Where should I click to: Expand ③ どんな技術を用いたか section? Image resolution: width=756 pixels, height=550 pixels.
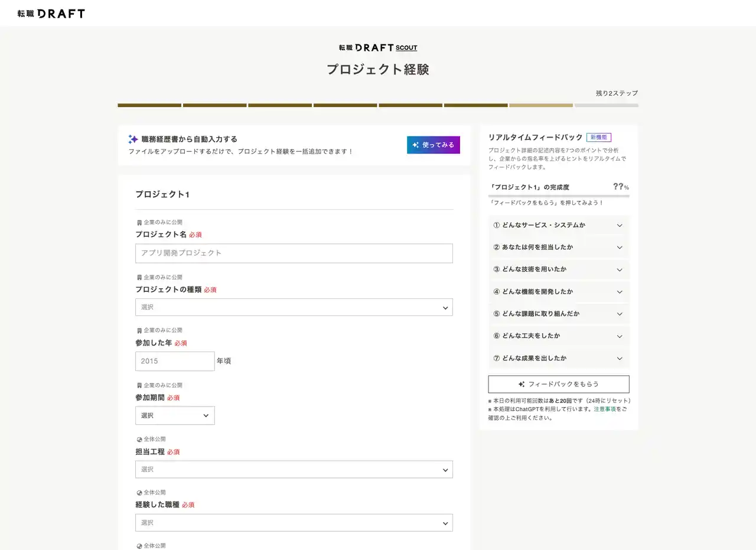pos(558,269)
